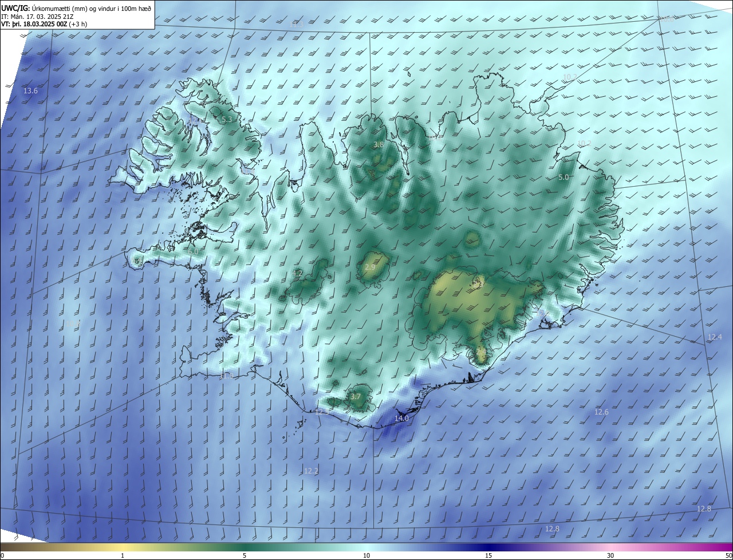Click the colorbar tick label 1
This screenshot has width=733, height=560.
click(123, 556)
